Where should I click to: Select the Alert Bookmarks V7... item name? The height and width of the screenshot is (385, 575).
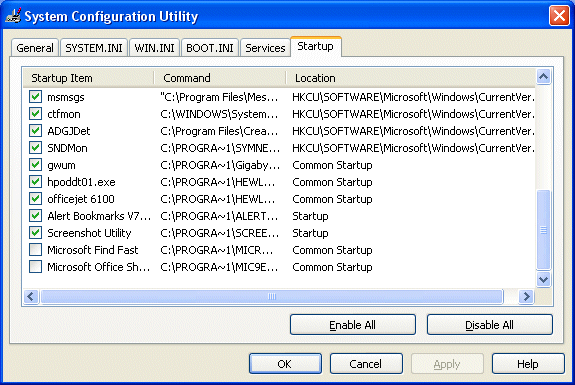point(99,216)
